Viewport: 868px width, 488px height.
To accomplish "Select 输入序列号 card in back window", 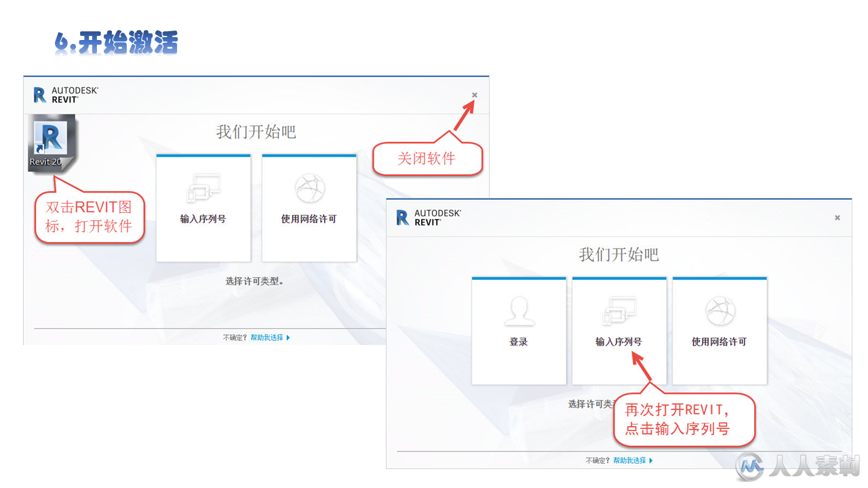I will coord(203,208).
